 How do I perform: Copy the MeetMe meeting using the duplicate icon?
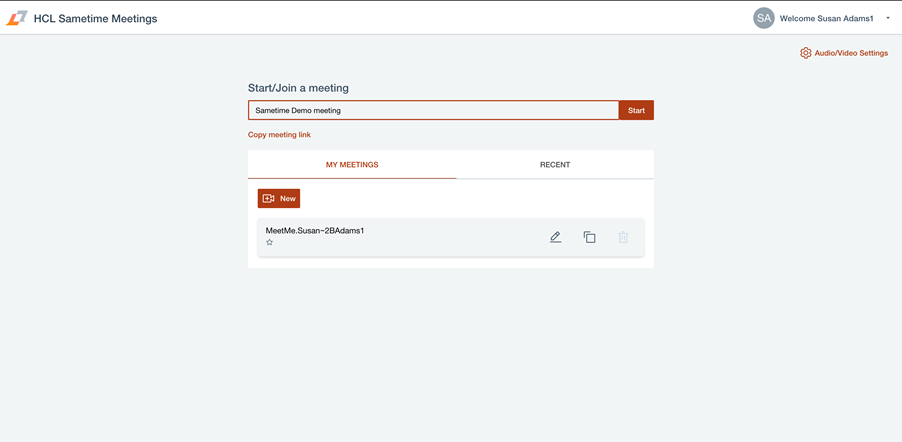click(590, 237)
